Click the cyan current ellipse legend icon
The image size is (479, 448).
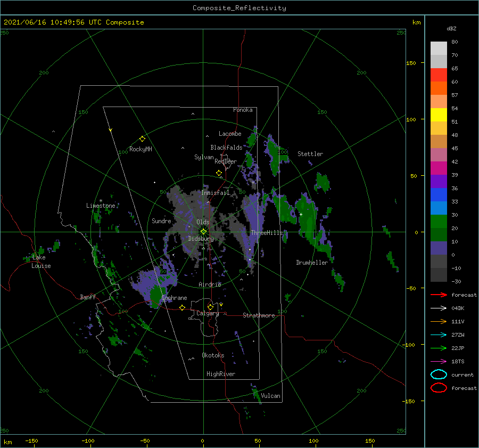[439, 374]
